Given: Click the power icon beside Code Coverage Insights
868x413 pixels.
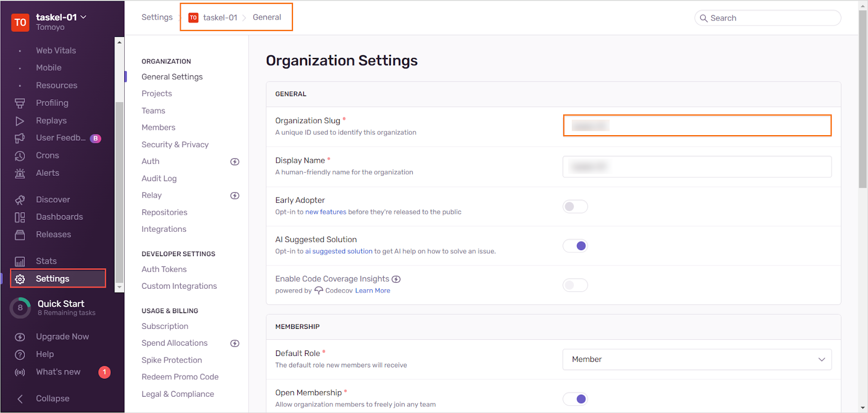Looking at the screenshot, I should click(397, 279).
